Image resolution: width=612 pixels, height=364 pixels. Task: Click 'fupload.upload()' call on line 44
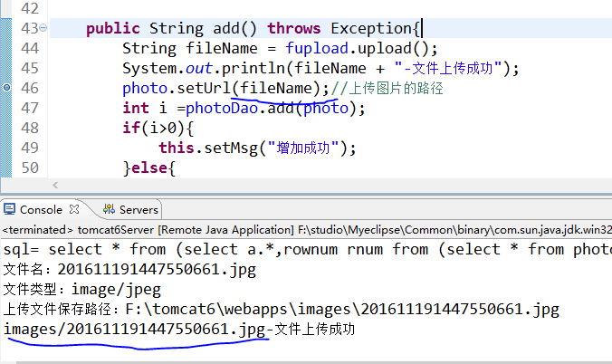(357, 48)
